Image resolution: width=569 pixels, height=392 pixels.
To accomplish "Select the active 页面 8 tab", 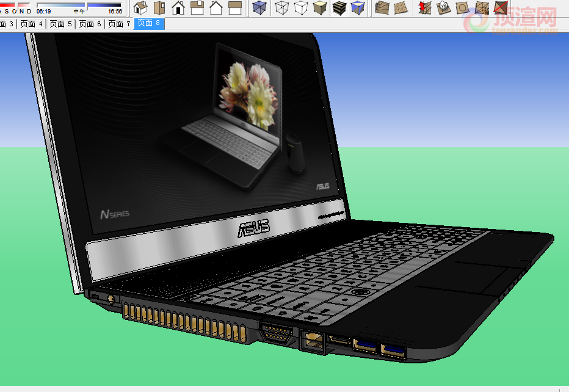I will tap(149, 24).
